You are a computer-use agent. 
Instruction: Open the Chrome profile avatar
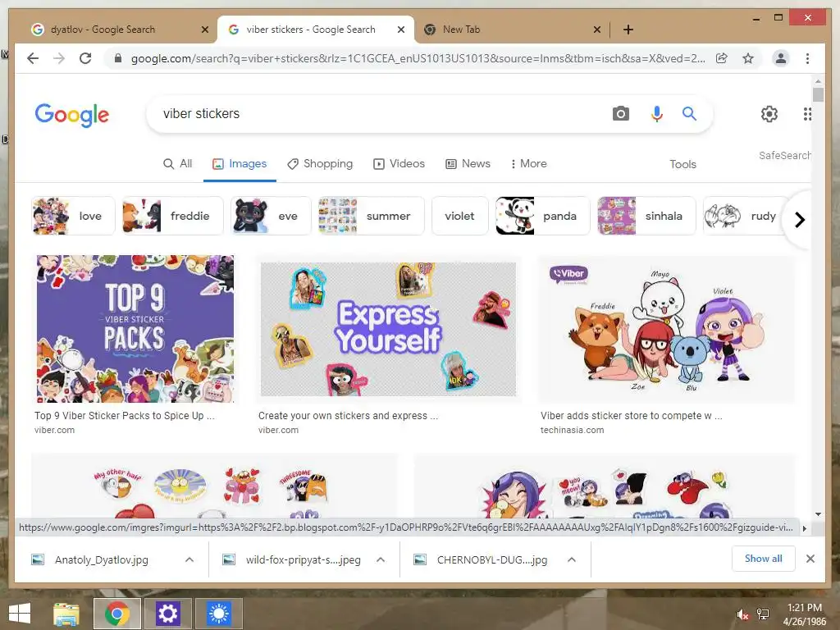pos(781,58)
